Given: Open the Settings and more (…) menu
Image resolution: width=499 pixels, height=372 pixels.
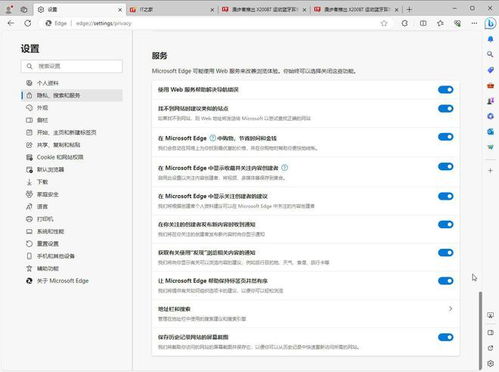Looking at the screenshot, I should click(474, 23).
